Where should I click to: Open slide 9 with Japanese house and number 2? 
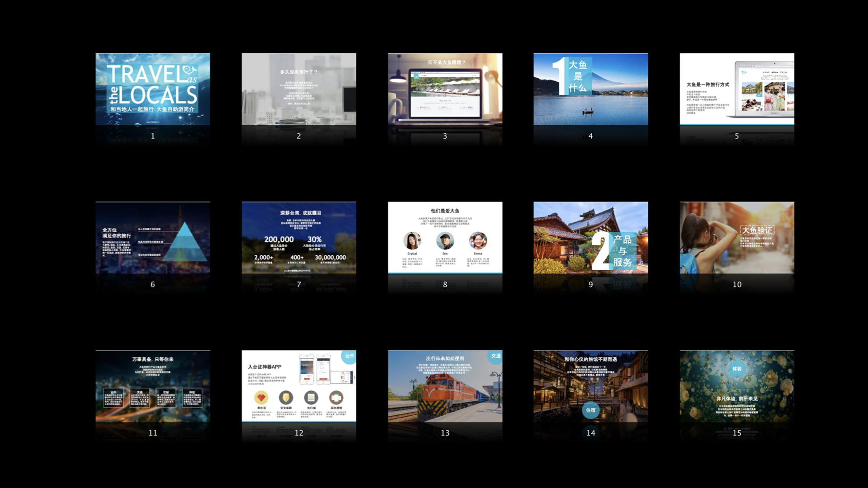[590, 238]
